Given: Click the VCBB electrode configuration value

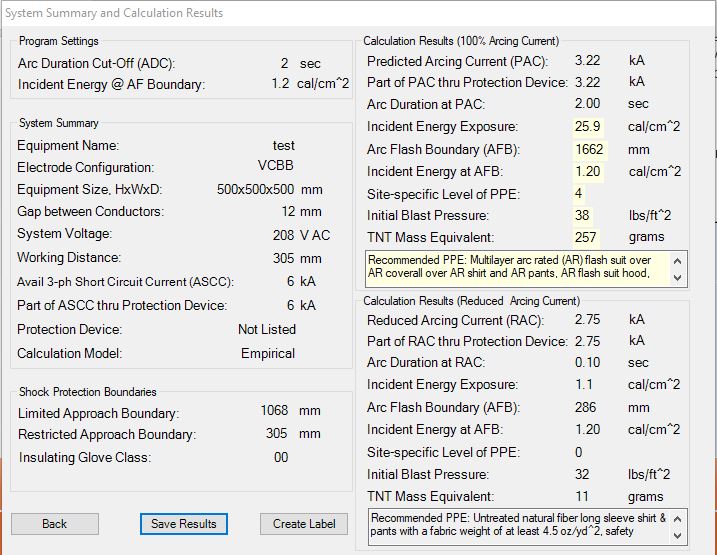Looking at the screenshot, I should (275, 167).
